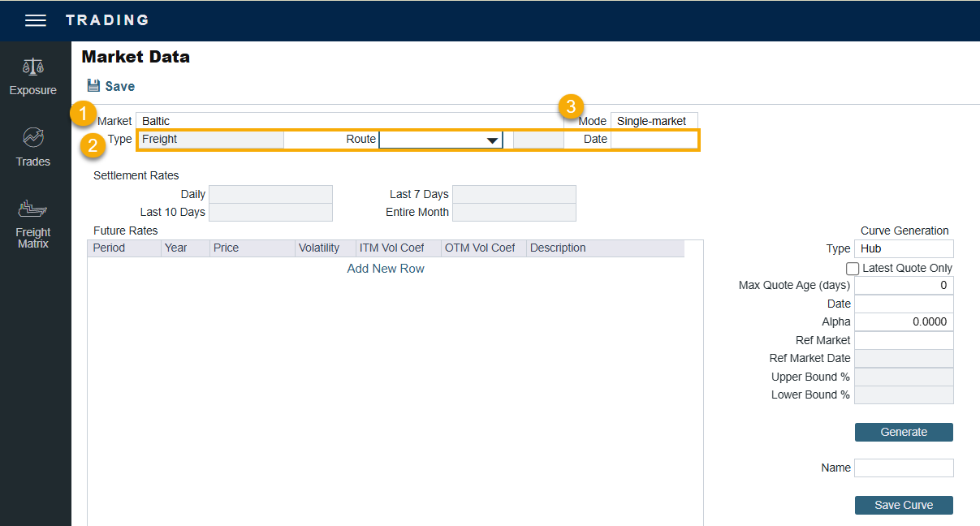Open the Trades chart icon
Screen dimensions: 980x526
point(33,137)
